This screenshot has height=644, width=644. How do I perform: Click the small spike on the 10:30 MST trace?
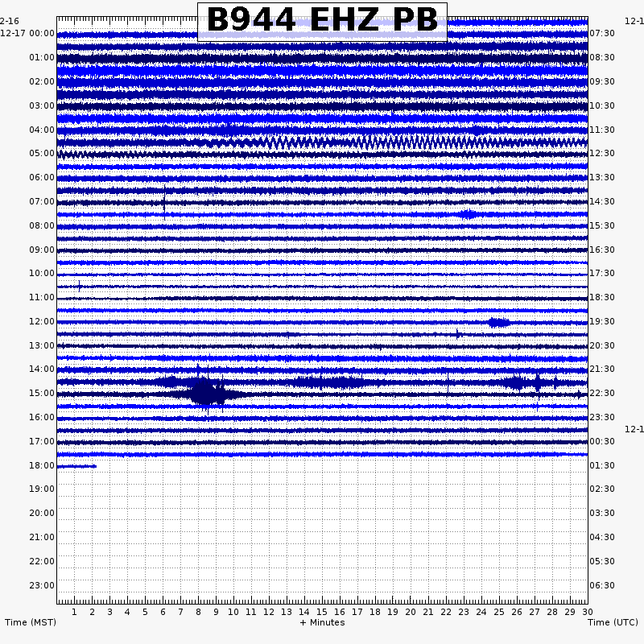(79, 286)
